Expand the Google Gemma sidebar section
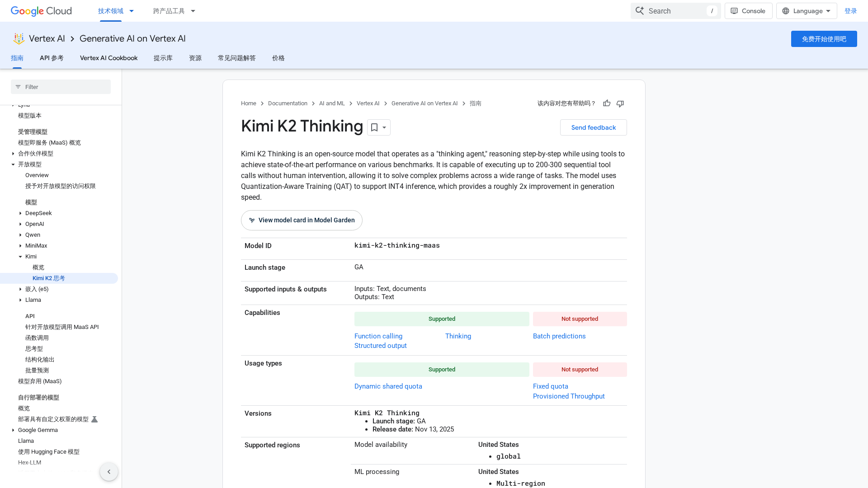 [x=13, y=430]
